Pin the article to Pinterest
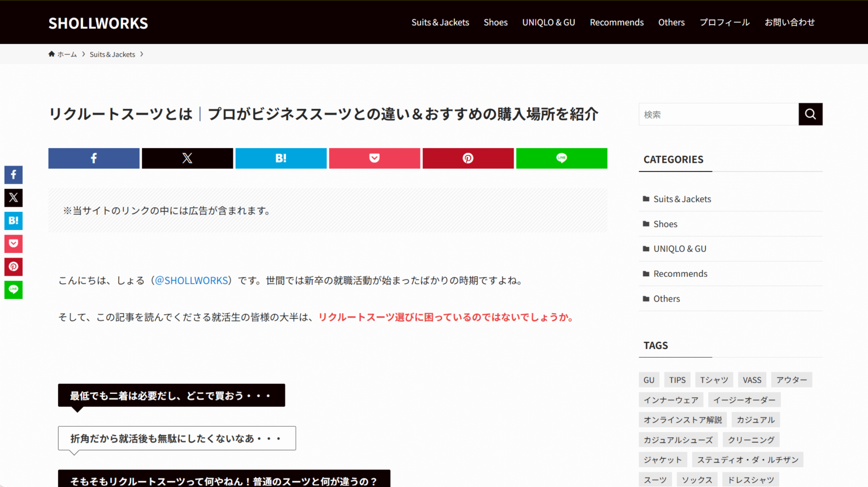This screenshot has height=487, width=868. 468,158
